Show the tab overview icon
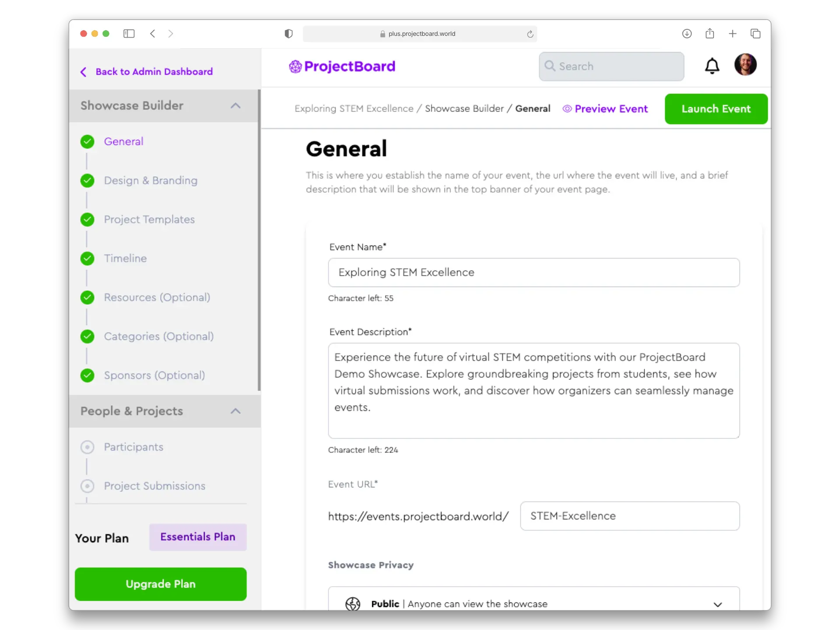Viewport: 840px width, 630px height. (x=756, y=34)
